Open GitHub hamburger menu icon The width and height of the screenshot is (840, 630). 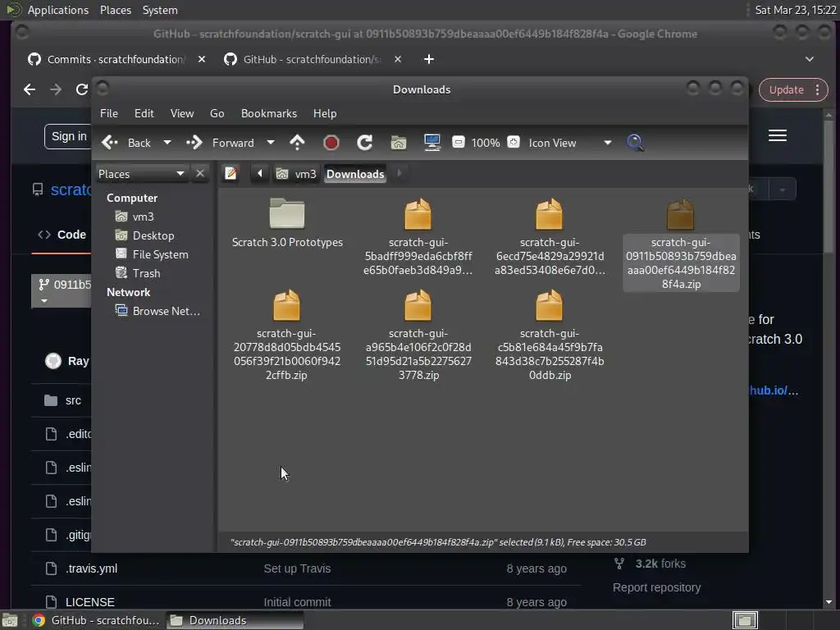[778, 135]
